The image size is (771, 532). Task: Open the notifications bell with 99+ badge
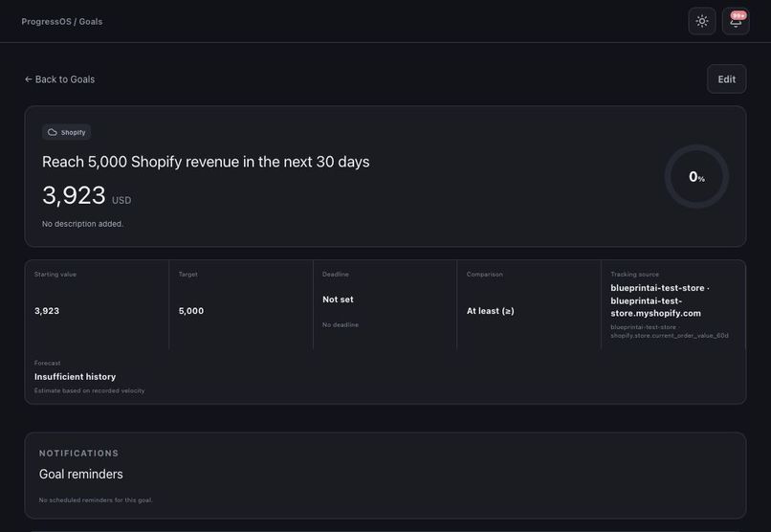pos(736,21)
